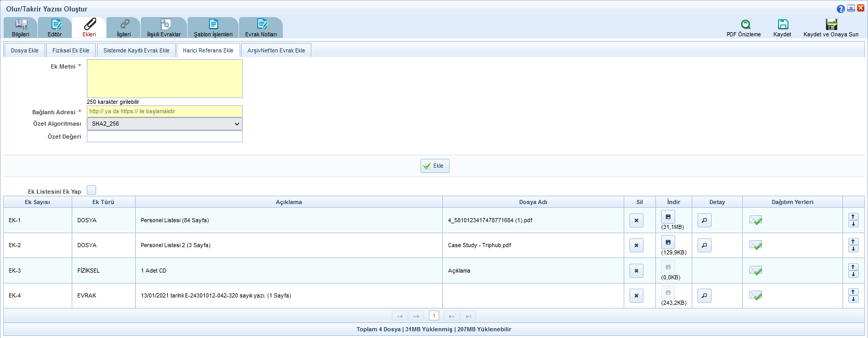Select the Dosya Ekle sub-tab
This screenshot has height=338, width=868.
coord(24,50)
